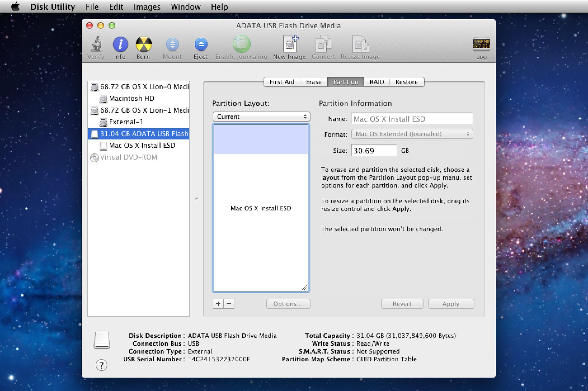Screen dimensions: 588x391
Task: Click the Convert toolbar icon
Action: (323, 44)
